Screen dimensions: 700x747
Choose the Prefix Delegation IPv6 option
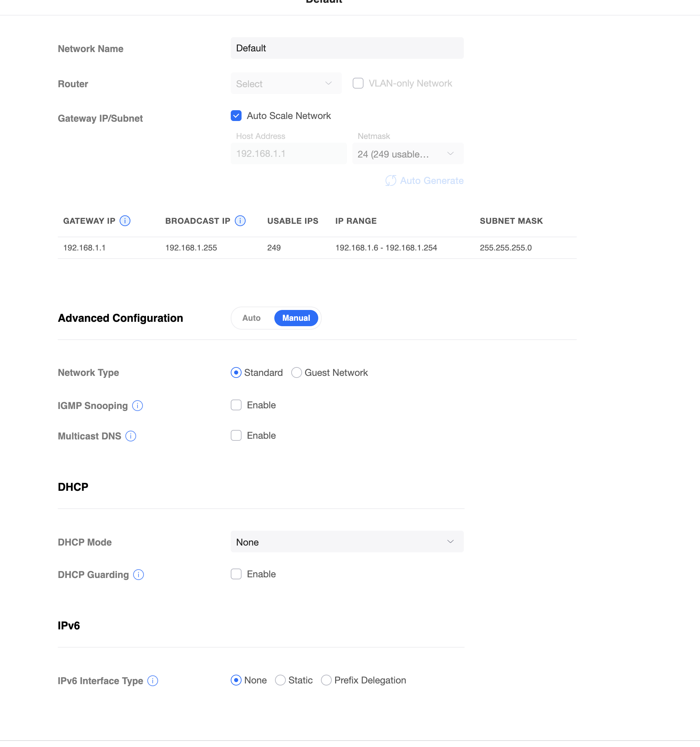point(326,680)
